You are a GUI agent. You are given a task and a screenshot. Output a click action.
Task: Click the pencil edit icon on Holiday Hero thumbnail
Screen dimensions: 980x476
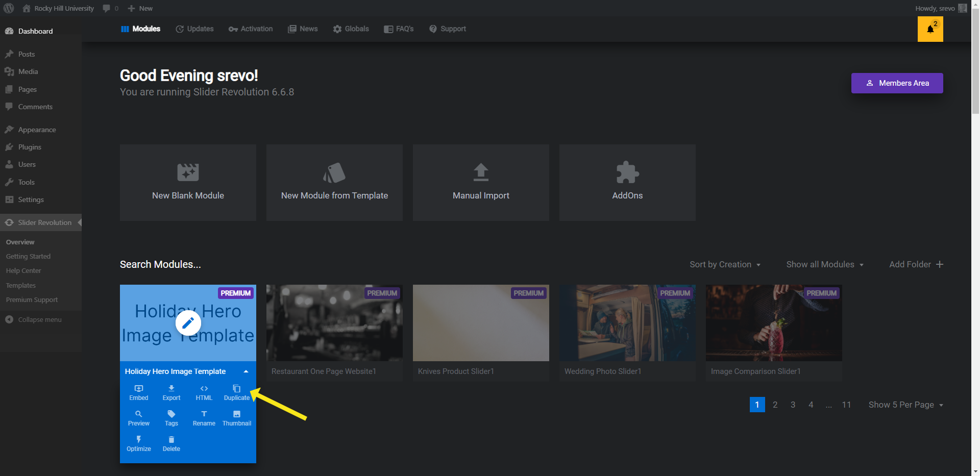188,323
